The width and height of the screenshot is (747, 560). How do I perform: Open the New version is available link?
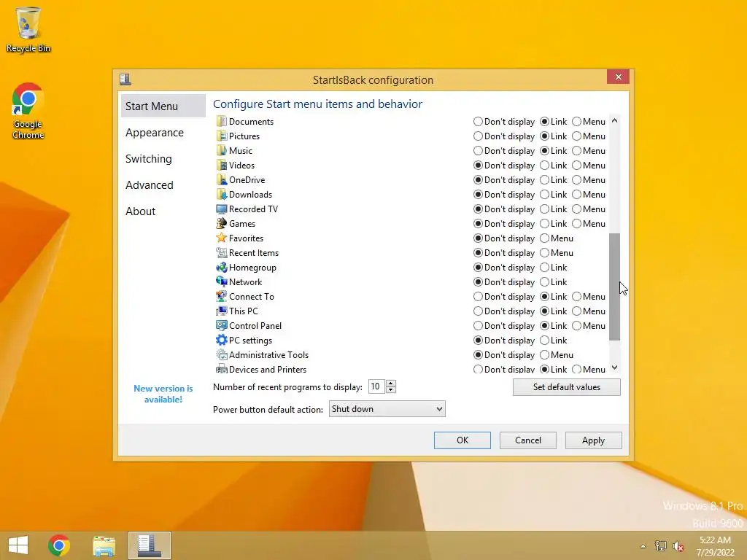click(x=163, y=394)
